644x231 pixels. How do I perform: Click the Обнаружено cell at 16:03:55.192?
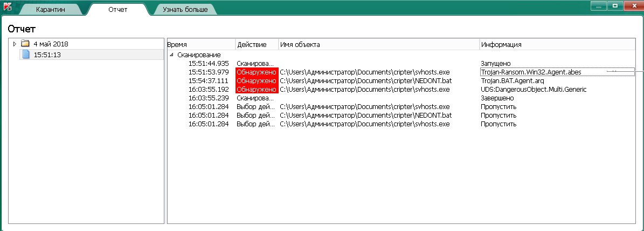(x=257, y=89)
